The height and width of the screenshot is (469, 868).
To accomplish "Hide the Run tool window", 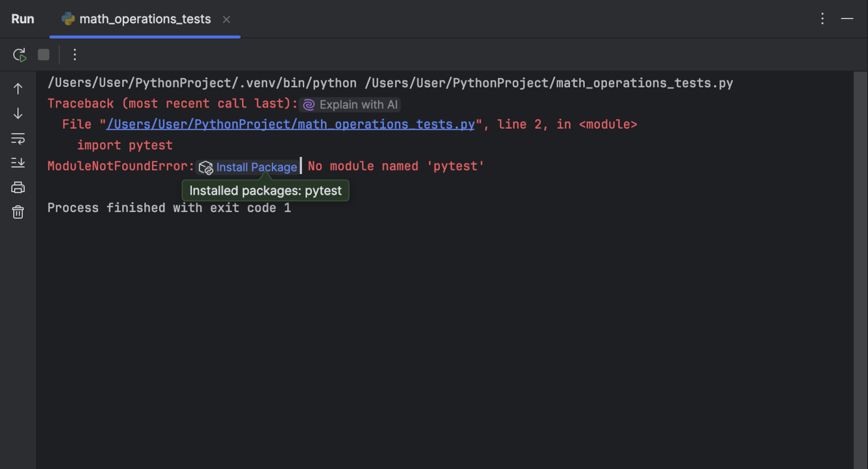I will point(847,19).
